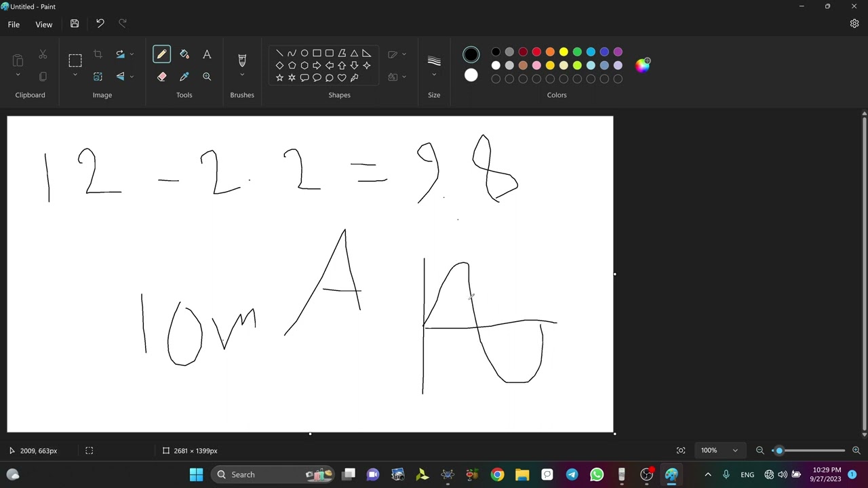Image resolution: width=868 pixels, height=488 pixels.
Task: Click the Save floppy disk icon
Action: point(75,24)
